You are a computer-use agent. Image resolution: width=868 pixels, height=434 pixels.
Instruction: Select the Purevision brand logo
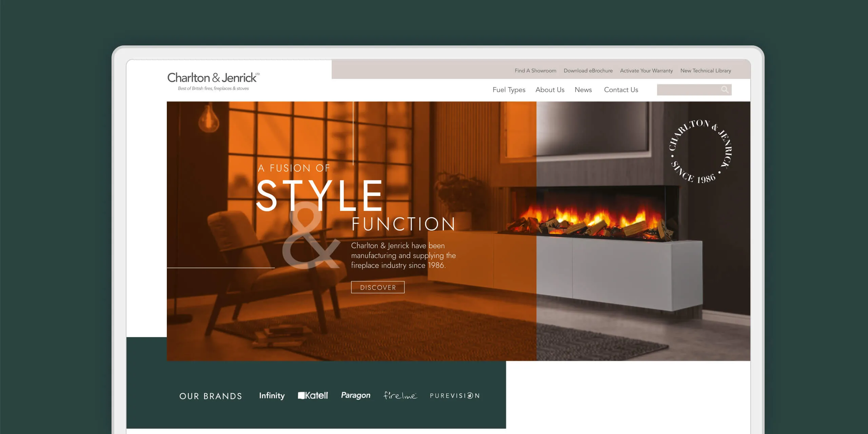(x=454, y=396)
